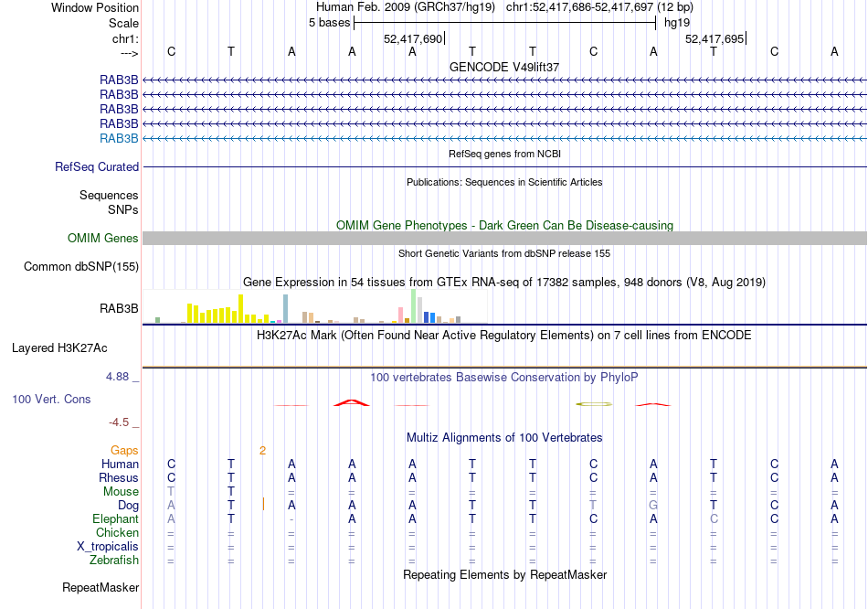The width and height of the screenshot is (868, 609).
Task: Select the light-blue RAB3B transcript label
Action: [119, 139]
